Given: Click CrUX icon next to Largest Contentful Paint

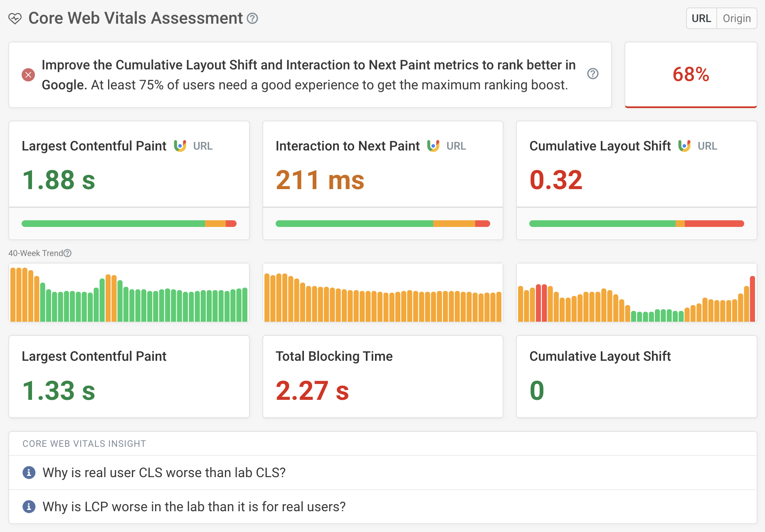Looking at the screenshot, I should click(x=180, y=146).
